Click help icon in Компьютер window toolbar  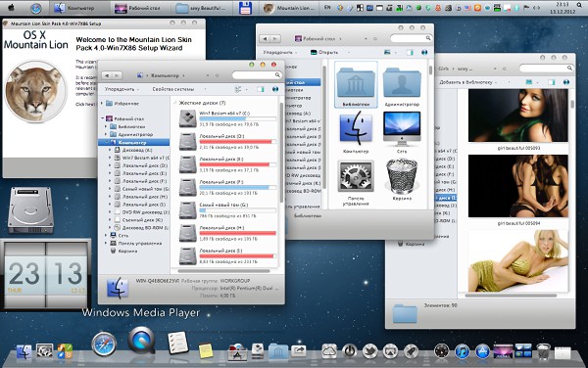tap(275, 89)
